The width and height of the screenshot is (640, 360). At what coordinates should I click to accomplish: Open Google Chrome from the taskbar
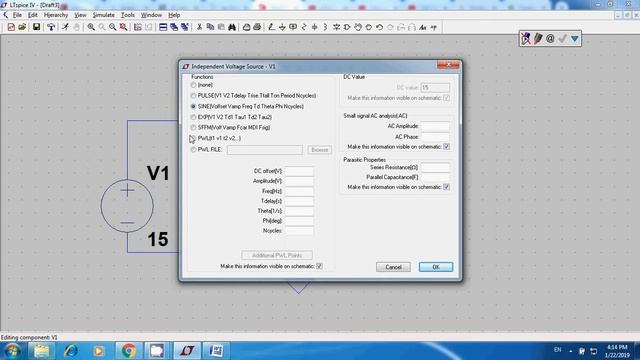pyautogui.click(x=129, y=351)
